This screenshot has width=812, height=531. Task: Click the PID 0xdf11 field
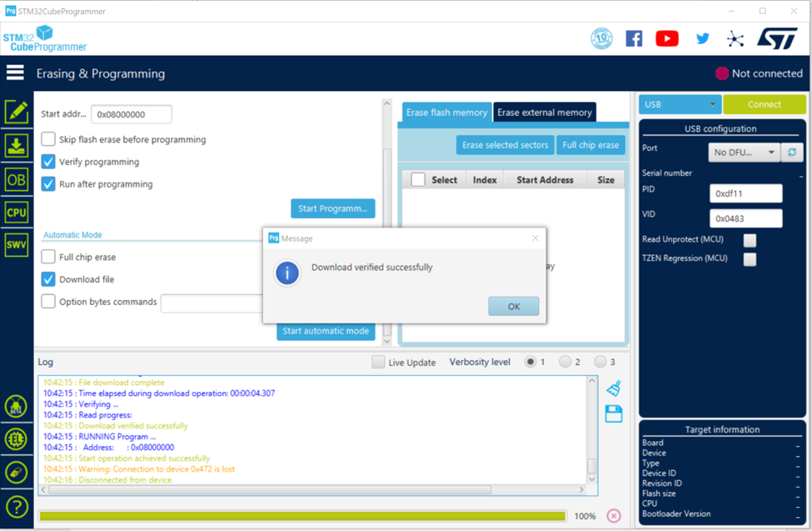click(745, 193)
